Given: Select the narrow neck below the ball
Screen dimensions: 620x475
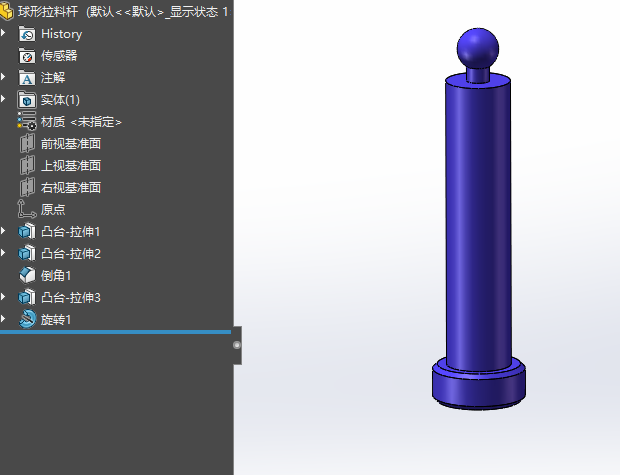Looking at the screenshot, I should coord(478,74).
